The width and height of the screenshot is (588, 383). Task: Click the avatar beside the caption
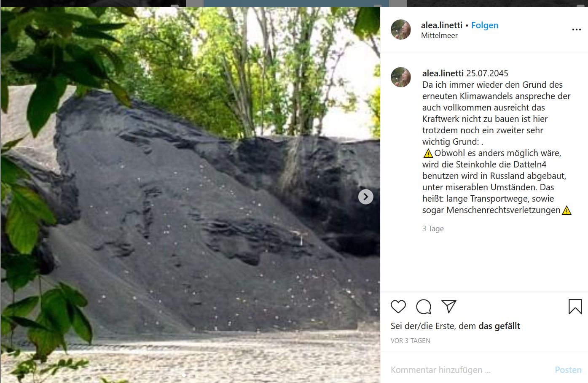click(401, 77)
